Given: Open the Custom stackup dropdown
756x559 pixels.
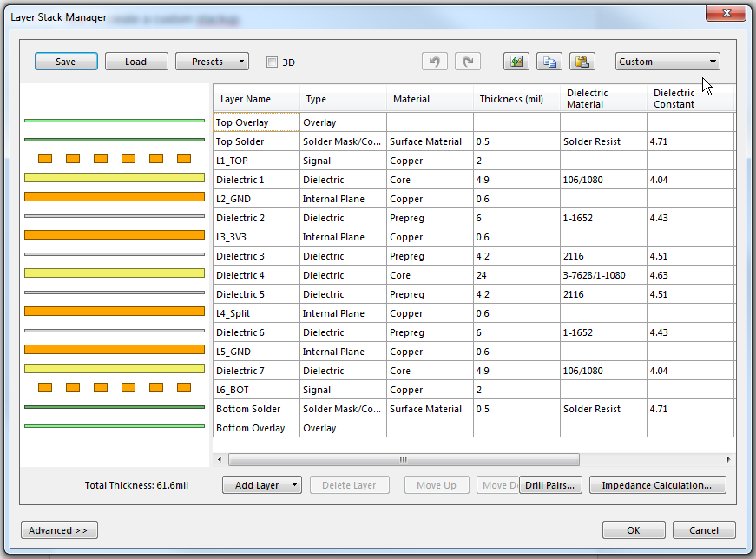Looking at the screenshot, I should pyautogui.click(x=667, y=61).
